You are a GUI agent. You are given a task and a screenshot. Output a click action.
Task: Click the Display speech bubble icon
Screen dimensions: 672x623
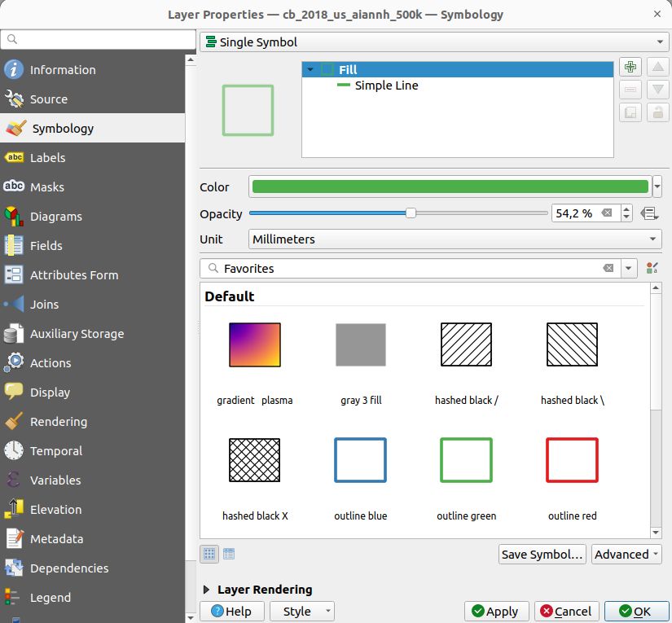pyautogui.click(x=14, y=392)
